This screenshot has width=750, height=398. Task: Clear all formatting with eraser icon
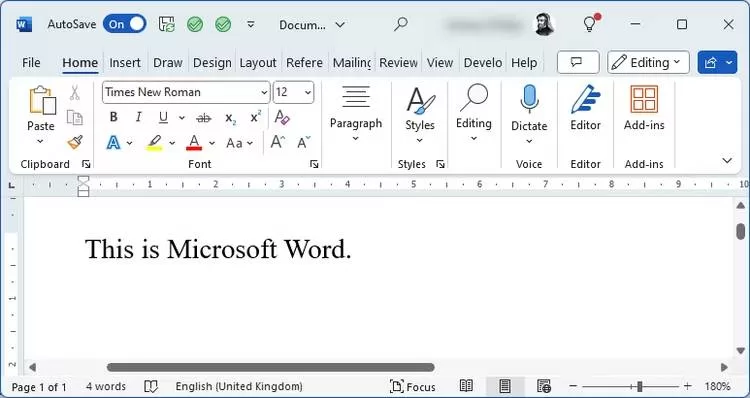click(x=282, y=117)
